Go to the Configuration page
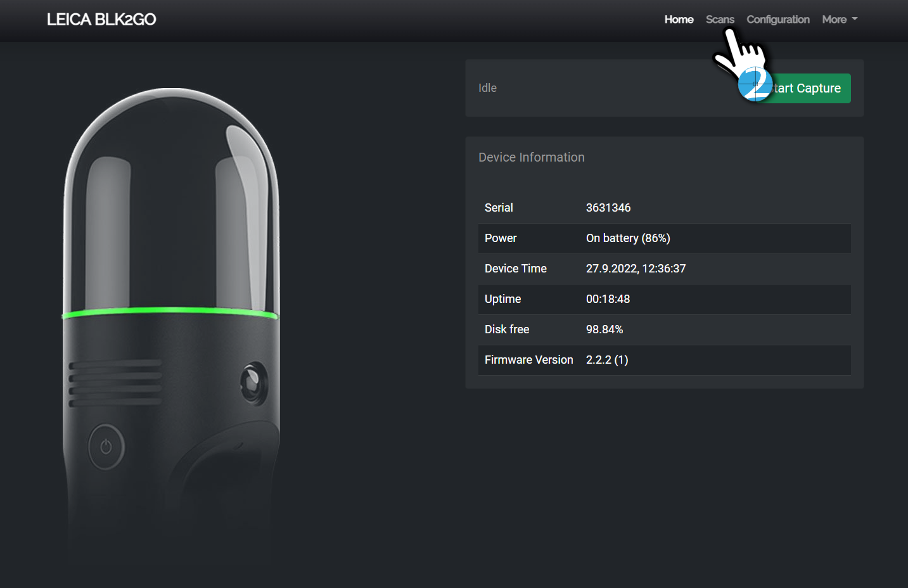This screenshot has width=908, height=588. pos(777,20)
